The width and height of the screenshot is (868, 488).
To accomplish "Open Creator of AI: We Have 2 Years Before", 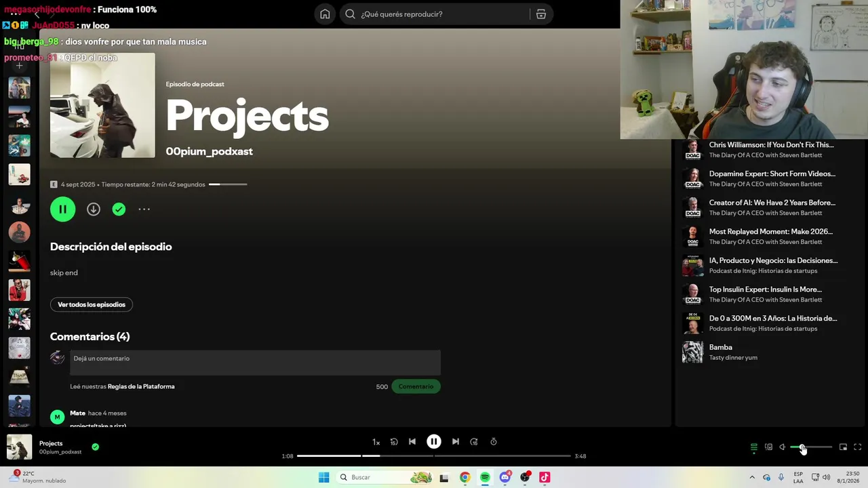I will [772, 203].
